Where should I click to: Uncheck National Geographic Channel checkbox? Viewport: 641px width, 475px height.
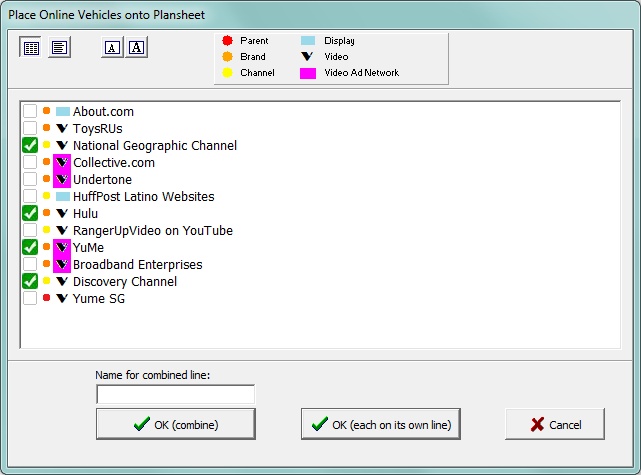[x=30, y=145]
